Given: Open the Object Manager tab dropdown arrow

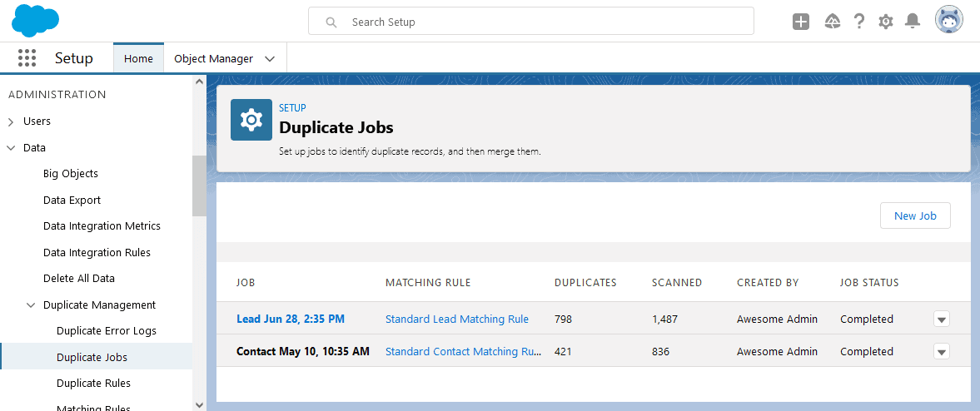Looking at the screenshot, I should point(270,59).
